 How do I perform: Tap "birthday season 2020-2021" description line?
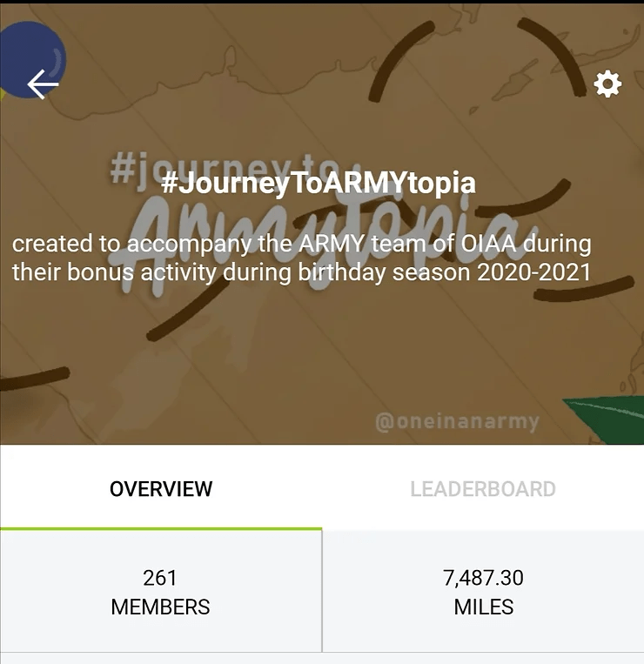[x=444, y=272]
